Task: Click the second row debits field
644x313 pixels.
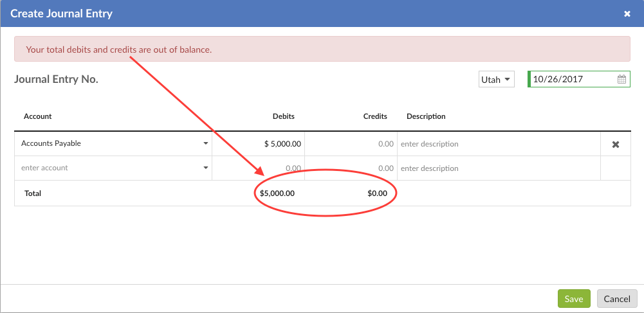Action: 259,168
